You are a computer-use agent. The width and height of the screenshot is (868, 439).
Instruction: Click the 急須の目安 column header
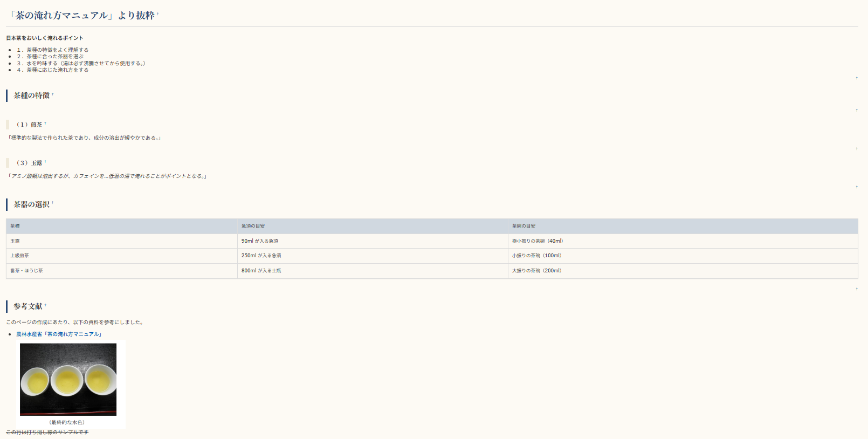pos(253,226)
